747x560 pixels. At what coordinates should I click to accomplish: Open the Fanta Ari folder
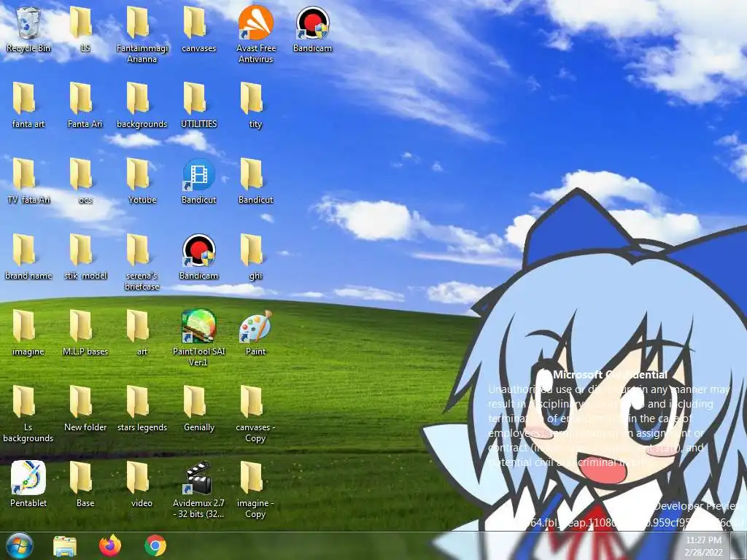coord(85,105)
